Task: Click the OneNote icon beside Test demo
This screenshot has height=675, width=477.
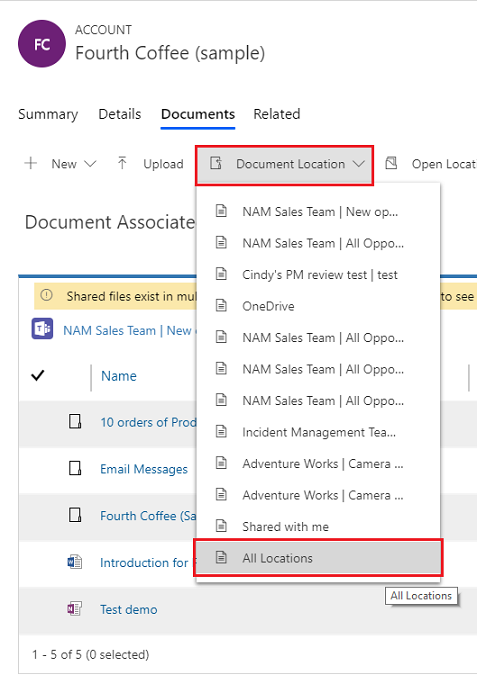Action: point(74,609)
